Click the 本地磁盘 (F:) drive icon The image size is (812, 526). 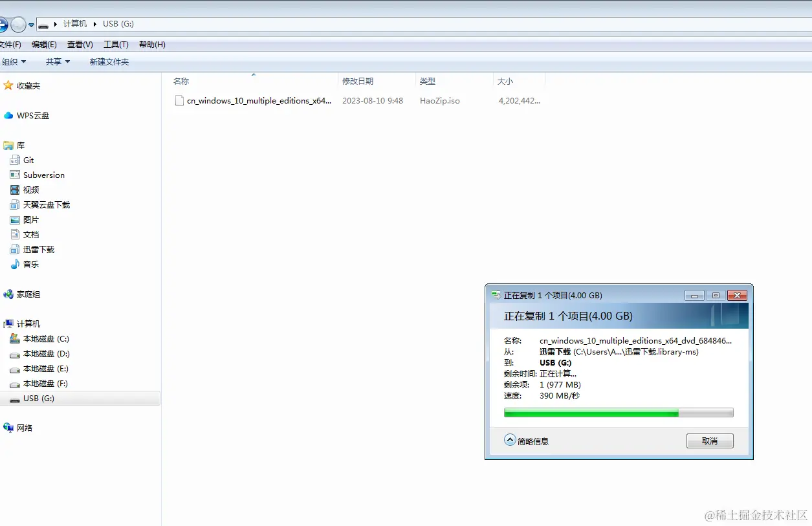point(15,384)
